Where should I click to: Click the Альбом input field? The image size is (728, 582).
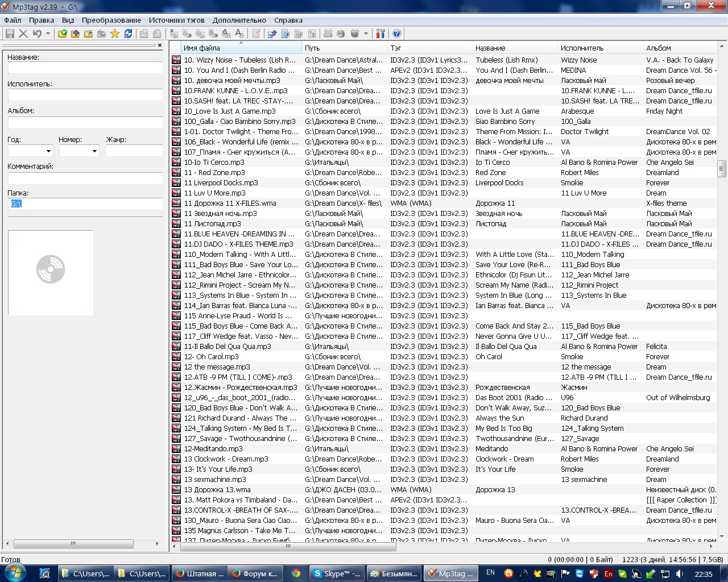pos(85,122)
